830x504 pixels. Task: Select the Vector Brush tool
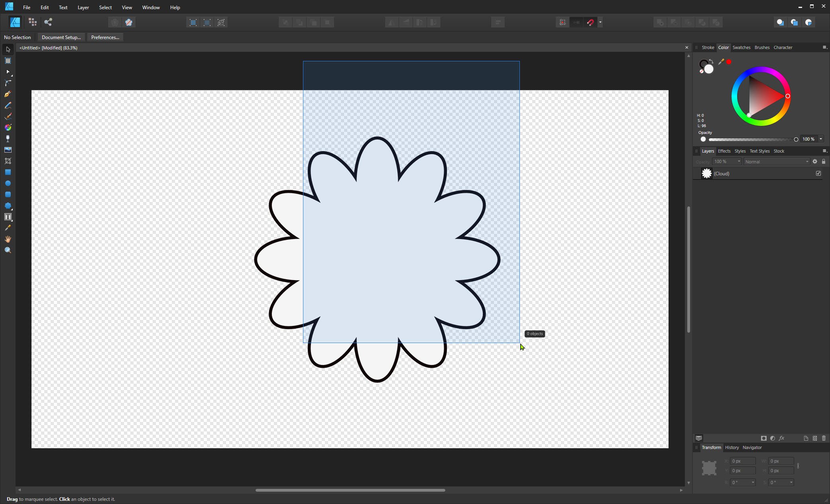(x=8, y=116)
